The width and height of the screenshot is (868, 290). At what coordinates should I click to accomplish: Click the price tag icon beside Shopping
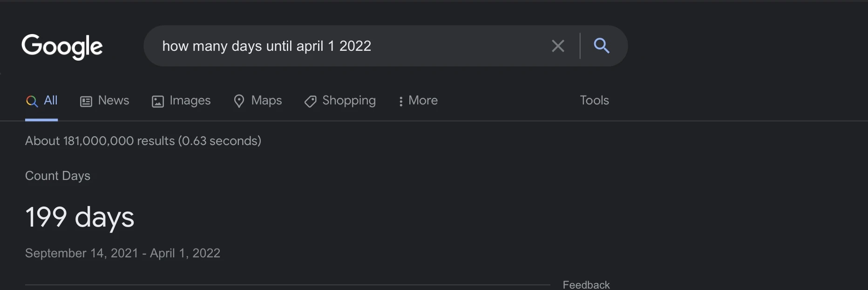coord(310,101)
